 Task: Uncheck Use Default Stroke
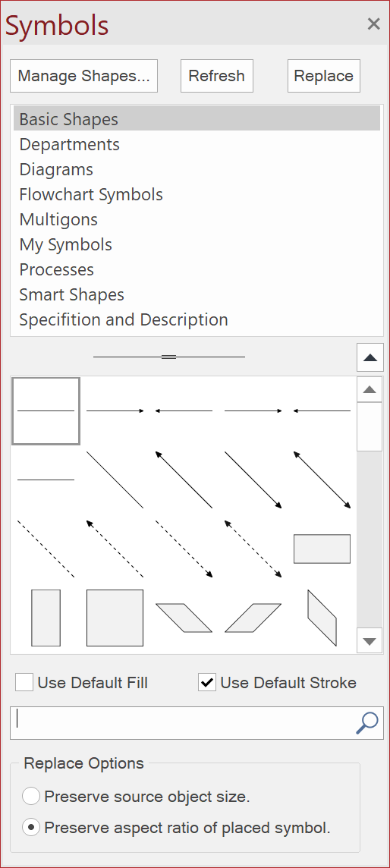point(207,683)
